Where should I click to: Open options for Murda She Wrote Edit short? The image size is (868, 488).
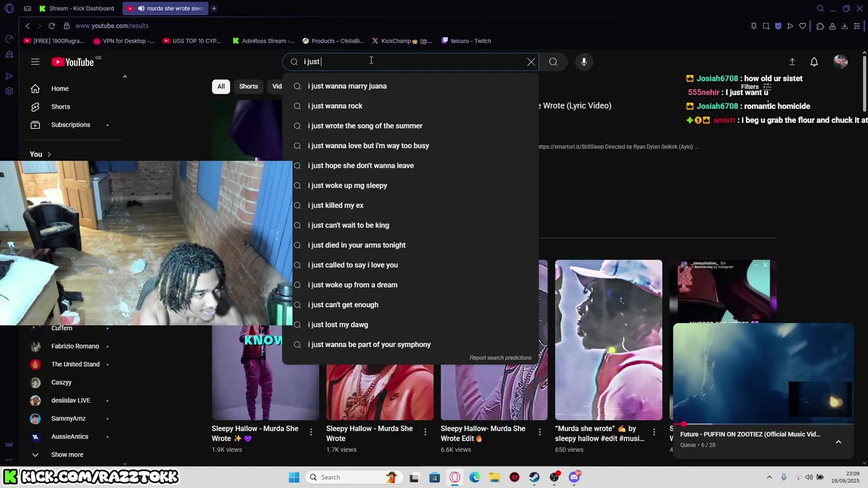tap(540, 432)
